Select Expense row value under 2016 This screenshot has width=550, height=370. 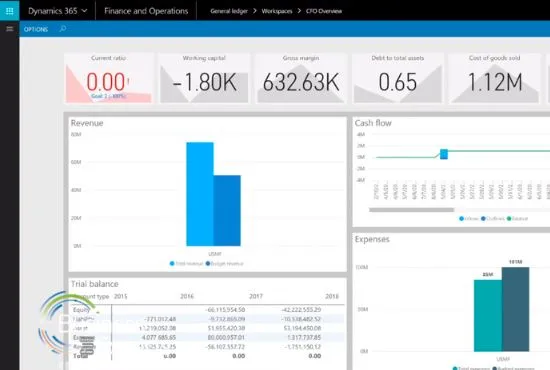tap(226, 337)
